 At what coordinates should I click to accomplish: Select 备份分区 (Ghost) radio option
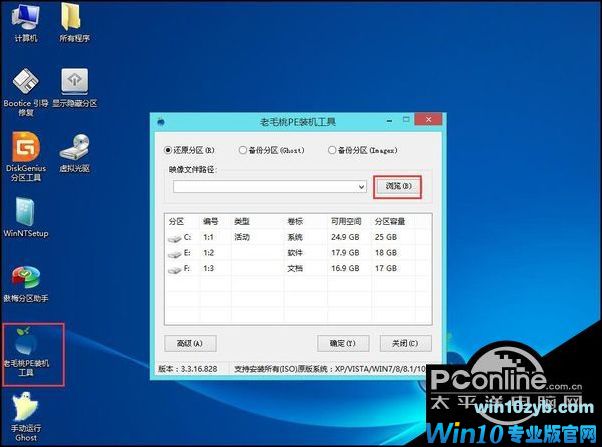coord(271,150)
